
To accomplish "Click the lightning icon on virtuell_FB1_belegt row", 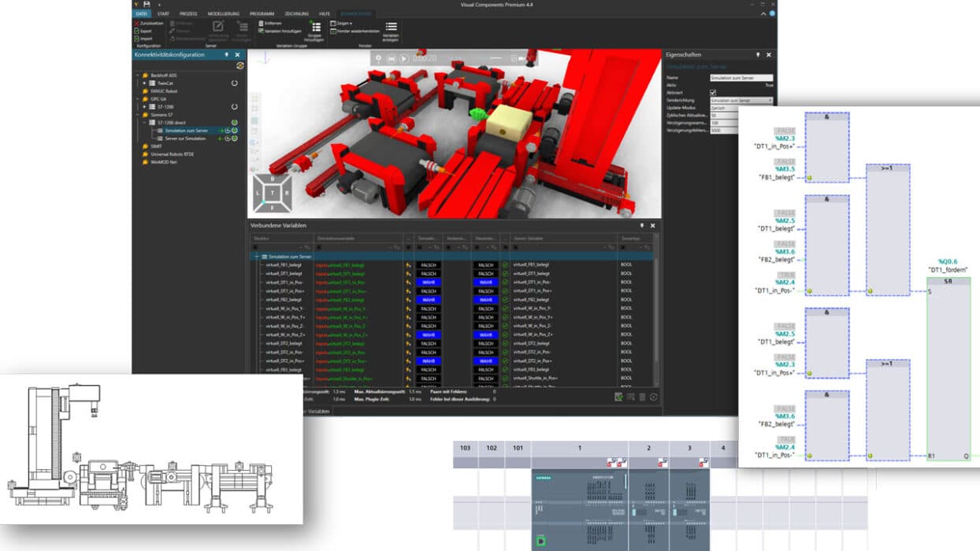I will [x=408, y=265].
